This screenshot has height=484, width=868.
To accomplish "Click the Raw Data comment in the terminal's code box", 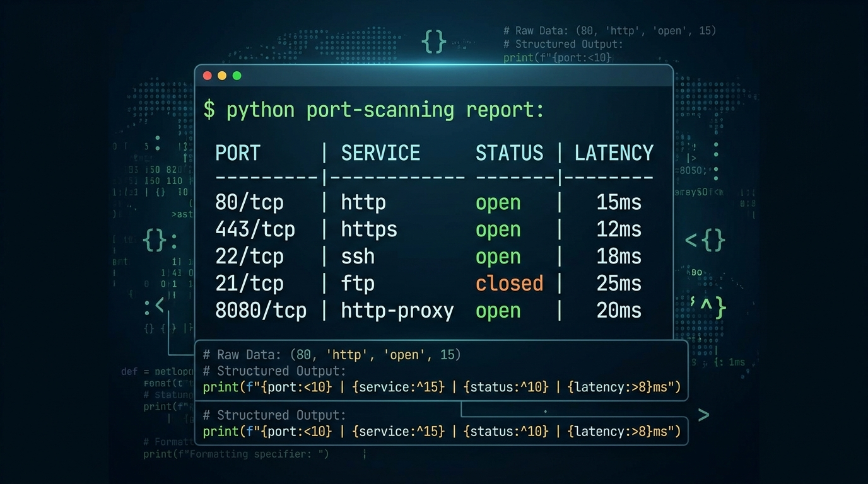I will tap(332, 355).
